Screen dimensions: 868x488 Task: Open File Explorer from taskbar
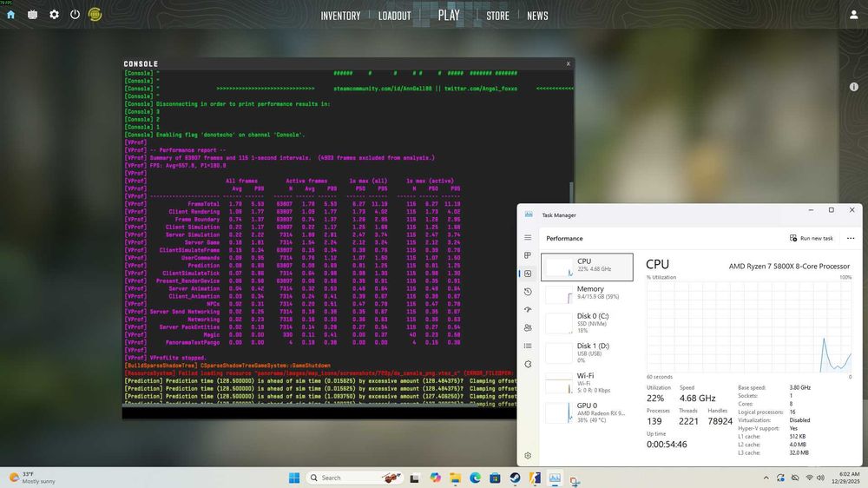pyautogui.click(x=455, y=478)
